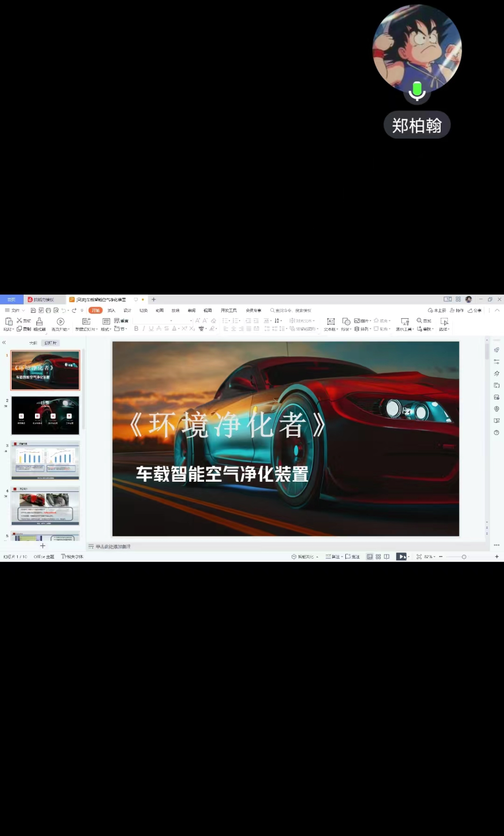Click the 分享 (Share) button
This screenshot has width=504, height=836.
pyautogui.click(x=475, y=310)
